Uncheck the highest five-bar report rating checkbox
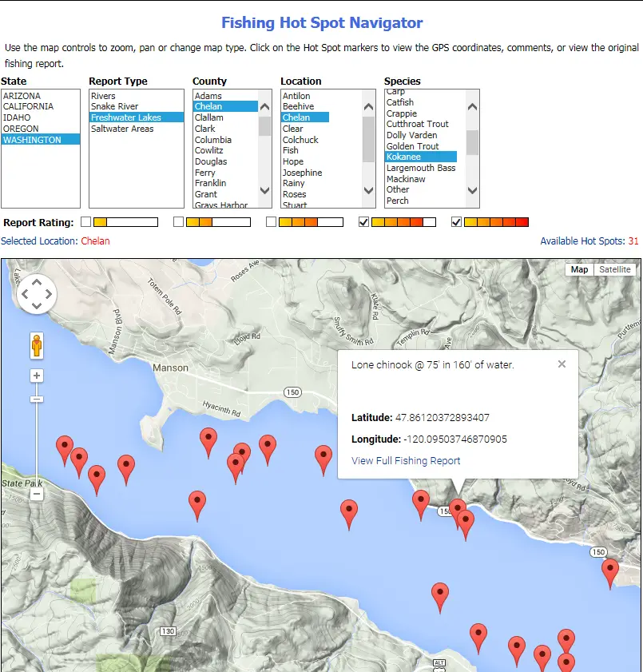The width and height of the screenshot is (643, 672). pos(456,222)
